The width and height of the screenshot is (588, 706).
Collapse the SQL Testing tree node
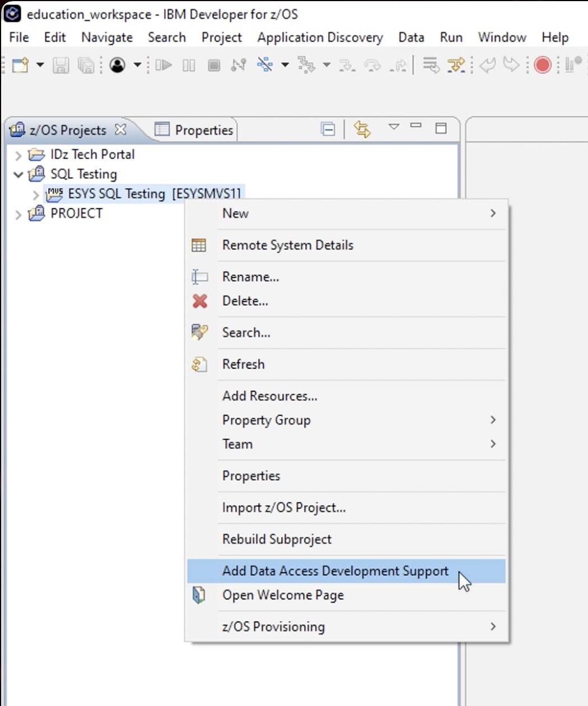coord(18,175)
